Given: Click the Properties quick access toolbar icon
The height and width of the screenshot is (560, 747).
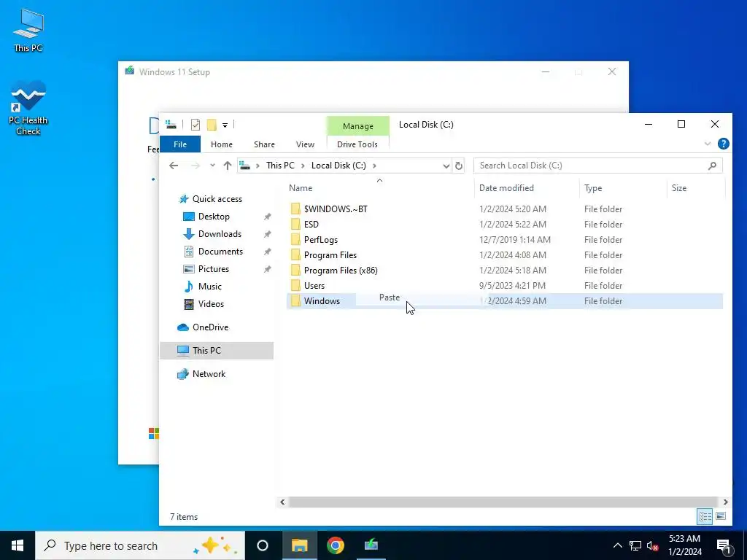Looking at the screenshot, I should click(x=196, y=125).
